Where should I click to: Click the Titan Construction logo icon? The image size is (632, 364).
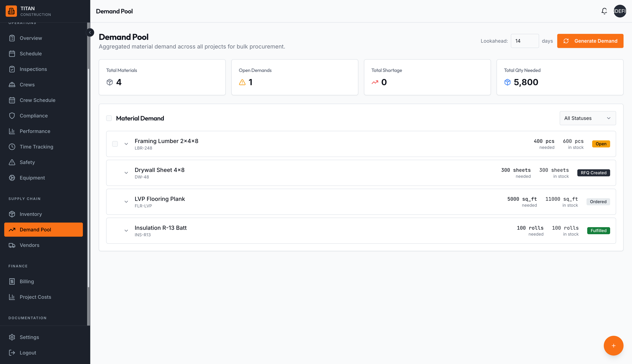pos(11,11)
